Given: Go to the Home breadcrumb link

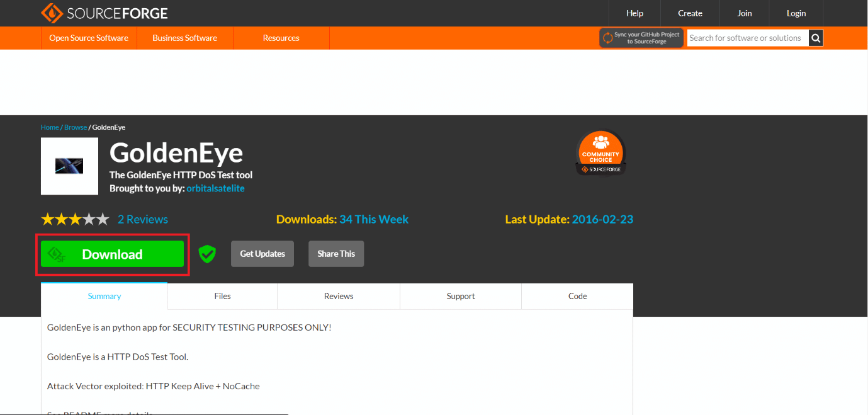Looking at the screenshot, I should (x=50, y=127).
